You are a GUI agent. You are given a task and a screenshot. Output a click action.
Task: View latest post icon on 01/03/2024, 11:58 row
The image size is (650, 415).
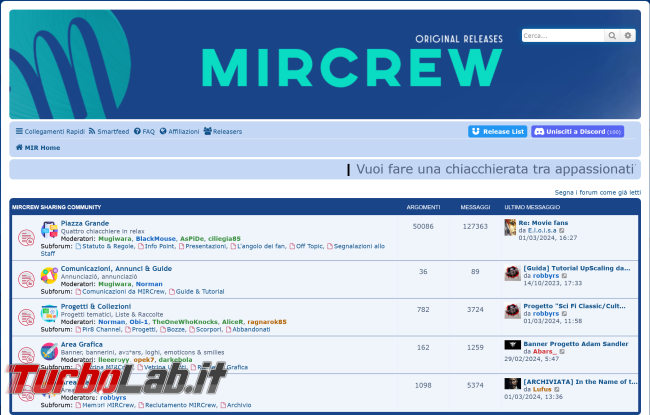click(x=564, y=314)
